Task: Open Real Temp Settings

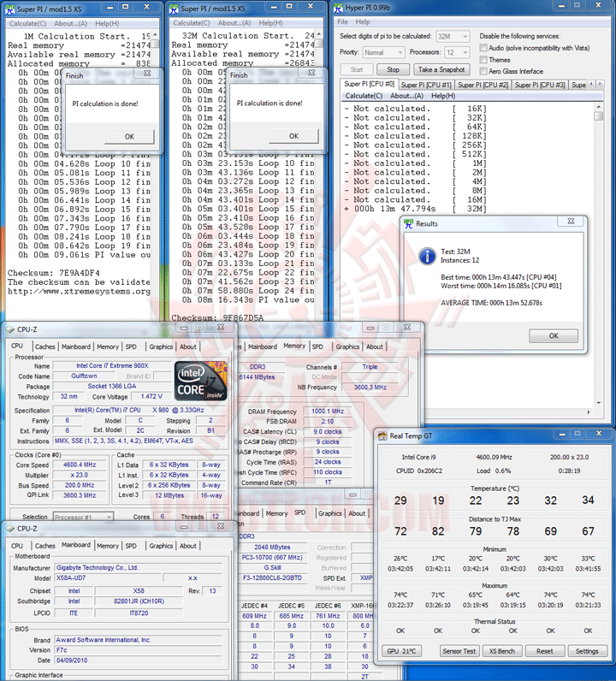Action: pyautogui.click(x=587, y=651)
